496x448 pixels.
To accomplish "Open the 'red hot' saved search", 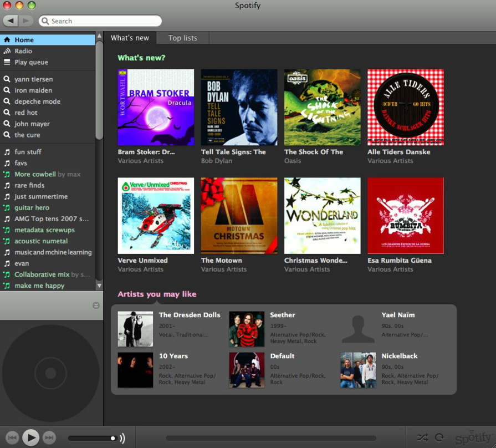I will pyautogui.click(x=48, y=113).
